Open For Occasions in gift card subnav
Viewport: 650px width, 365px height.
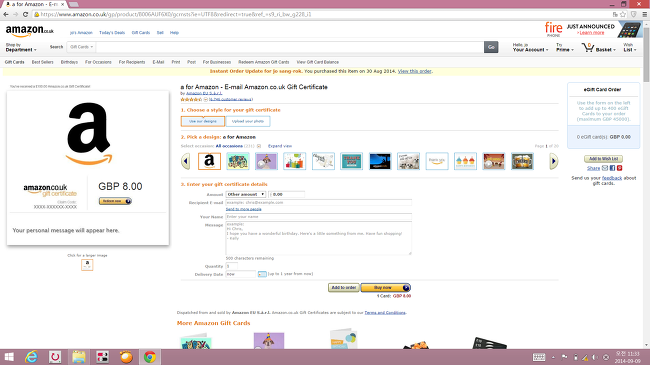point(98,62)
